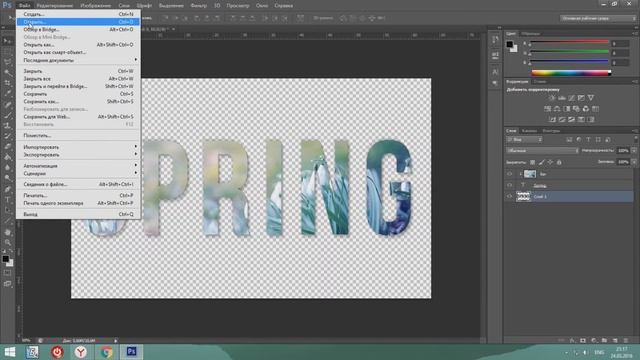
Task: Adjust the blue color slider
Action: tap(569, 62)
